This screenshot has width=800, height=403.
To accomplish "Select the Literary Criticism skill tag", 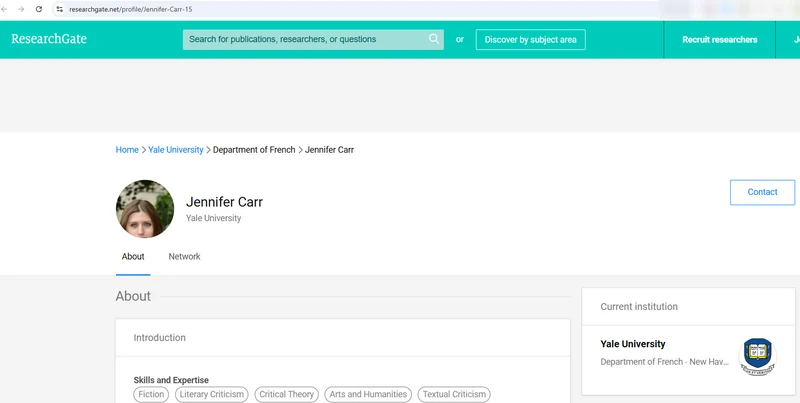I will [212, 394].
